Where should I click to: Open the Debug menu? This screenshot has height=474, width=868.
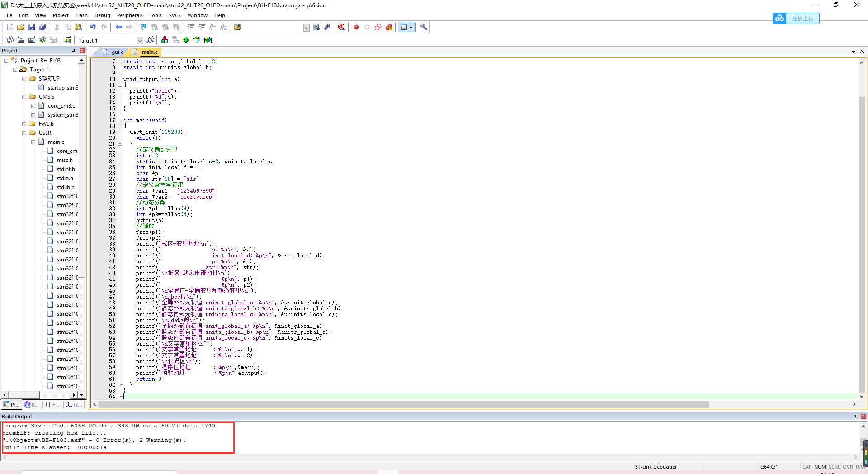[102, 15]
